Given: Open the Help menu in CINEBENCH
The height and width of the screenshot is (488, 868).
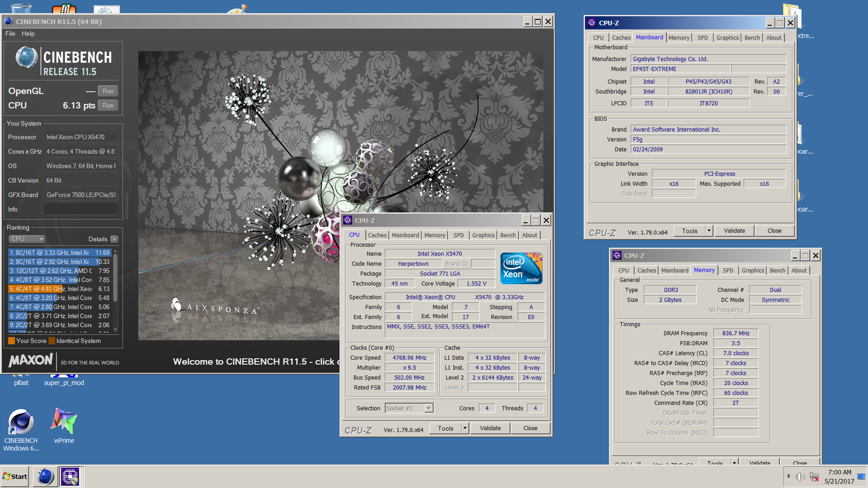Looking at the screenshot, I should (28, 33).
